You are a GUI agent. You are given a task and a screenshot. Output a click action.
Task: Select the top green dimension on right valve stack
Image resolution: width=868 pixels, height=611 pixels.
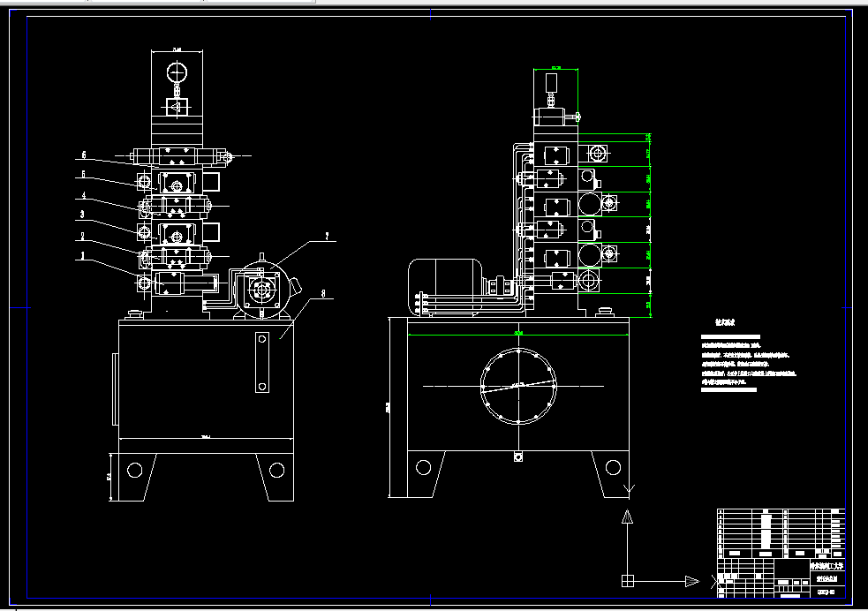point(555,69)
